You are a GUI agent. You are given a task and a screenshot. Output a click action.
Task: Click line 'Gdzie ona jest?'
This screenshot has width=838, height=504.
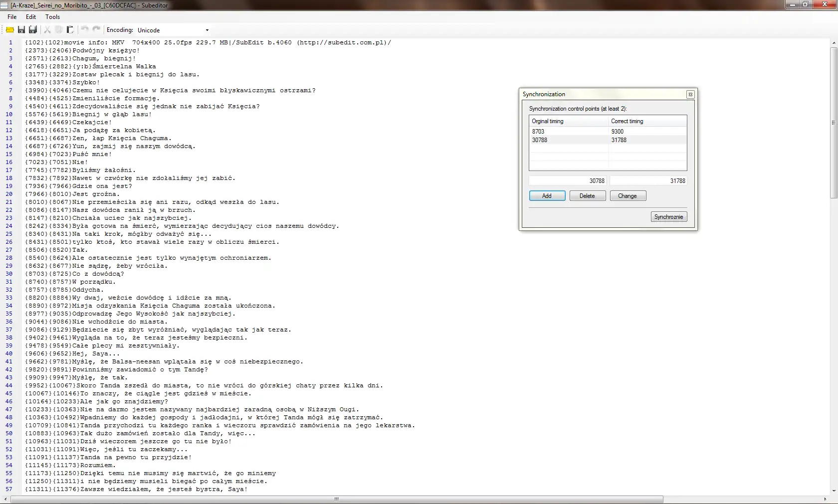pos(78,186)
